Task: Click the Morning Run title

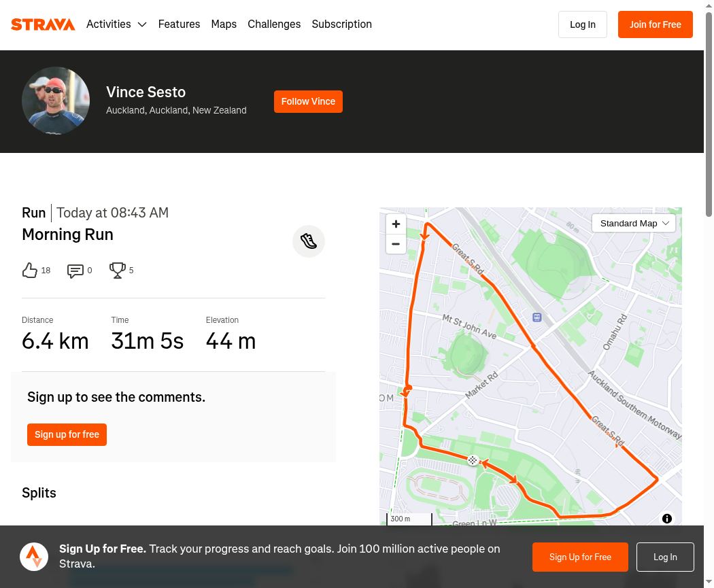Action: click(67, 235)
